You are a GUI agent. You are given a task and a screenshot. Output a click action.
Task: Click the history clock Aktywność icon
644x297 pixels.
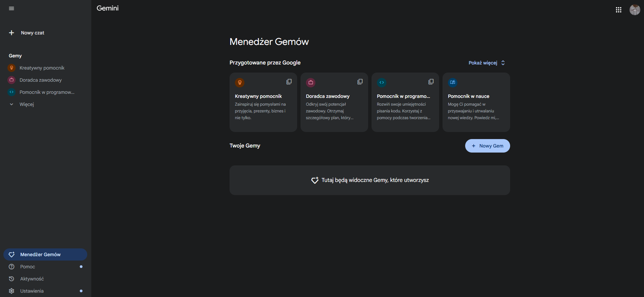11,279
